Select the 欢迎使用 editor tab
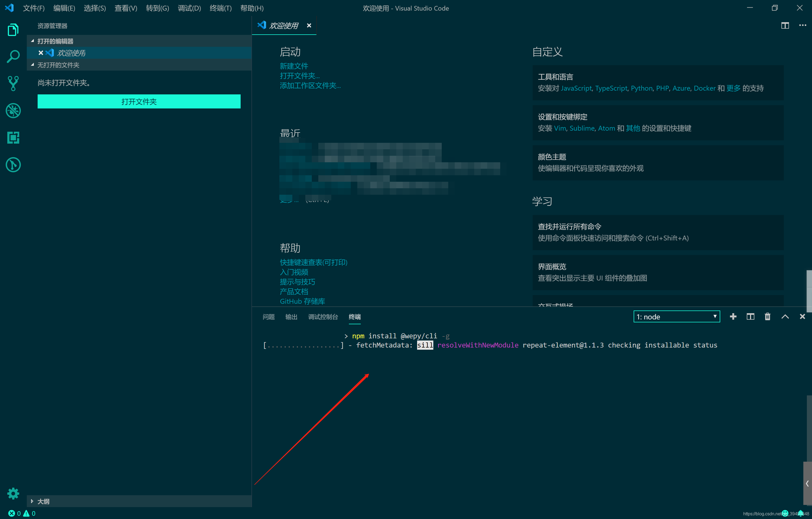Screen dimensions: 812x519 tap(284, 26)
